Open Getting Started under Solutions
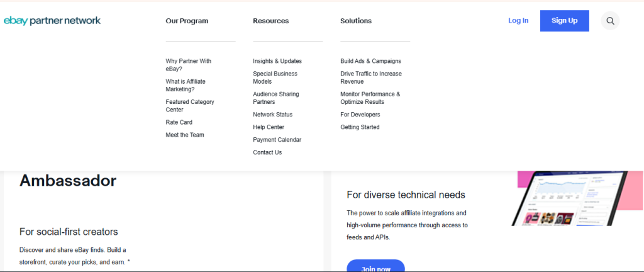644x272 pixels. coord(360,127)
